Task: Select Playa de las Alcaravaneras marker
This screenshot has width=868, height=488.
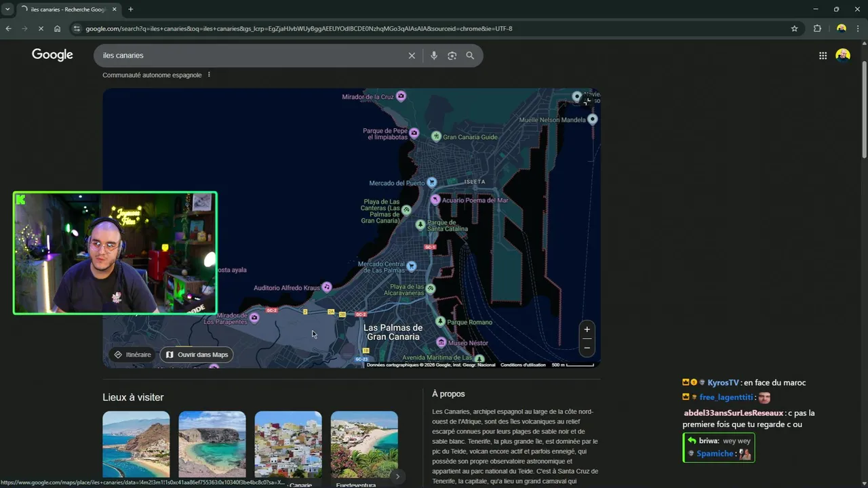Action: [430, 289]
